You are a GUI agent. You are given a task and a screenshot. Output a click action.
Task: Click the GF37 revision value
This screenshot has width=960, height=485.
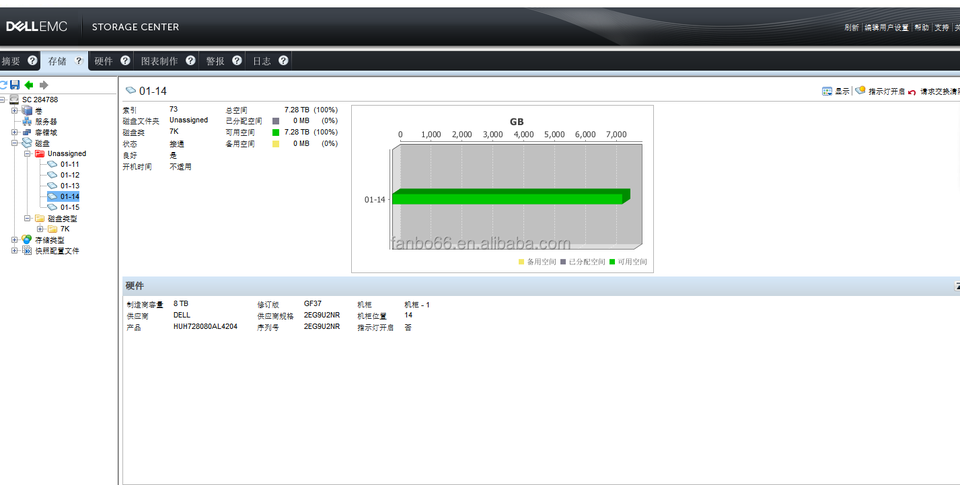coord(312,303)
